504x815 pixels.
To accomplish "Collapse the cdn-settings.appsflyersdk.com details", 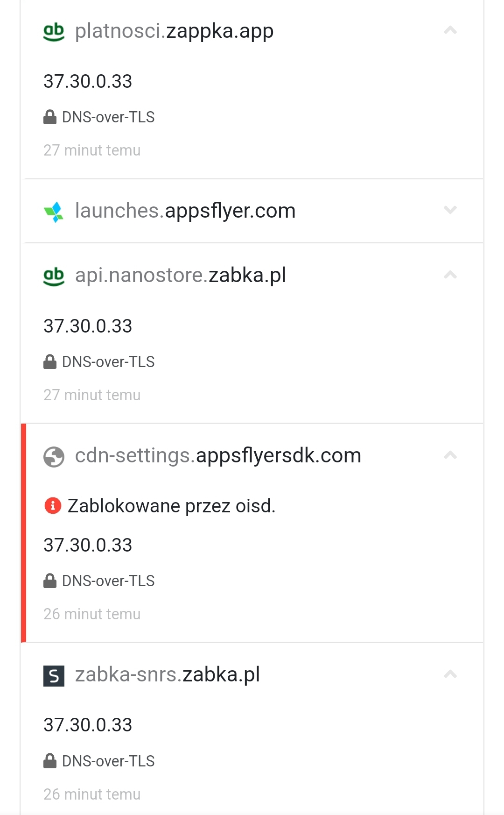I will click(449, 454).
